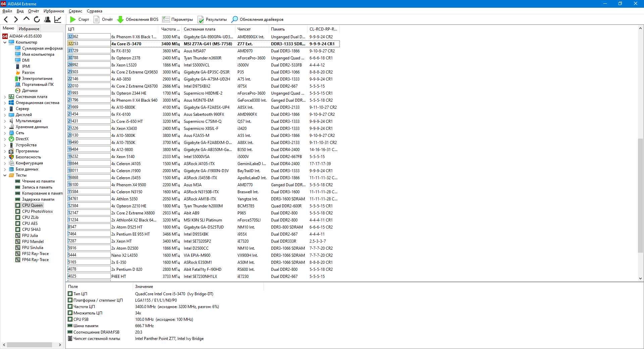This screenshot has height=349, width=644.
Task: Click the Отчёт toolbar button
Action: click(x=103, y=19)
